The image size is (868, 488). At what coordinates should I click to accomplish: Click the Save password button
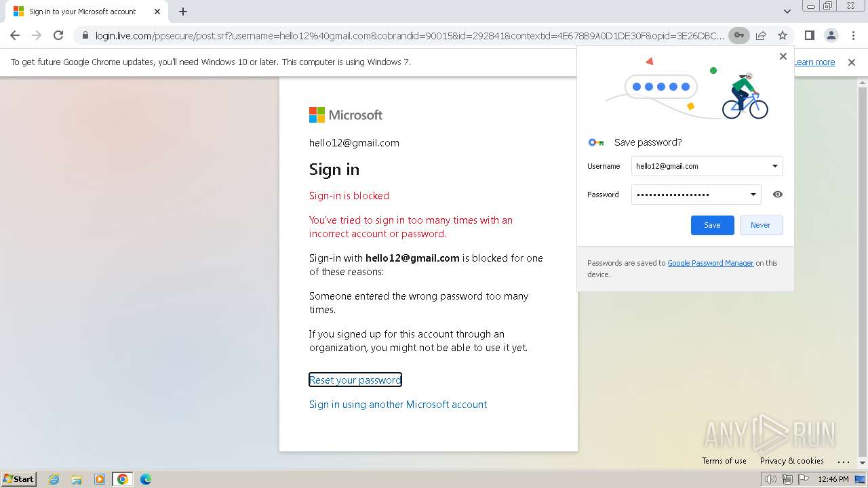712,225
